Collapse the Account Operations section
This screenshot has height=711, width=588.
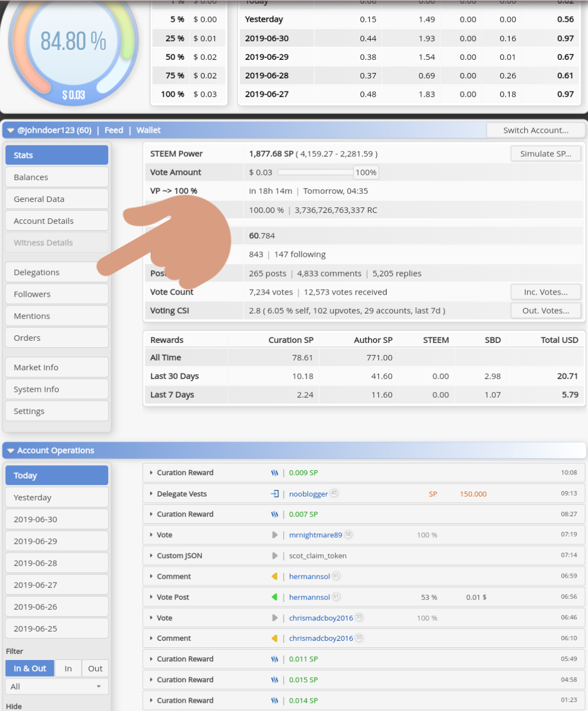pyautogui.click(x=11, y=451)
